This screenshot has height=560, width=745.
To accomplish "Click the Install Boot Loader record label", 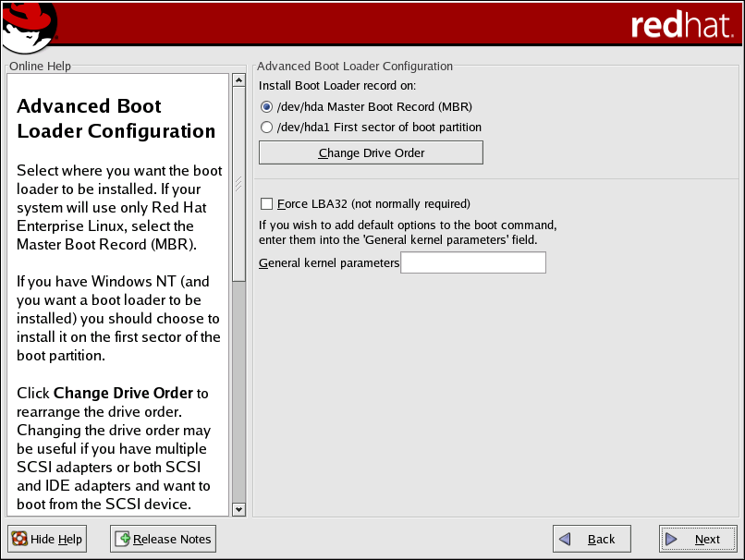I will [337, 86].
